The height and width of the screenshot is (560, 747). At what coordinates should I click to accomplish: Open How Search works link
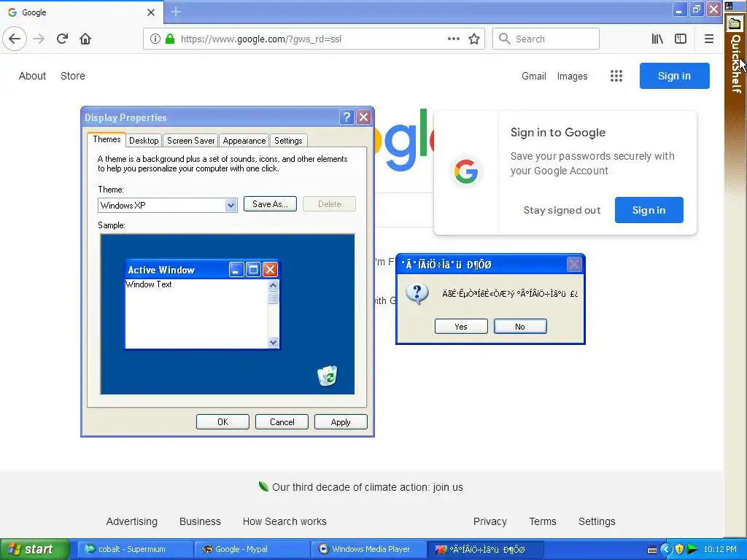click(x=285, y=521)
